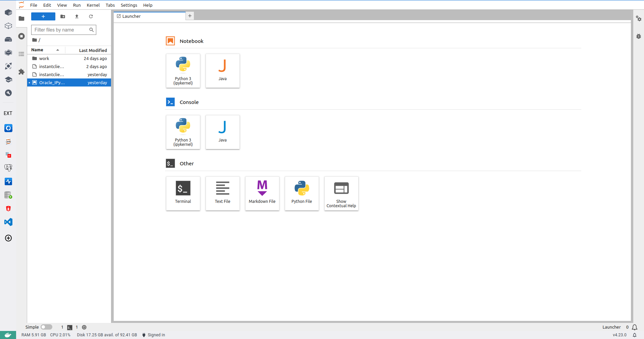Image resolution: width=644 pixels, height=339 pixels.
Task: Sort files by Last Modified column
Action: point(93,50)
